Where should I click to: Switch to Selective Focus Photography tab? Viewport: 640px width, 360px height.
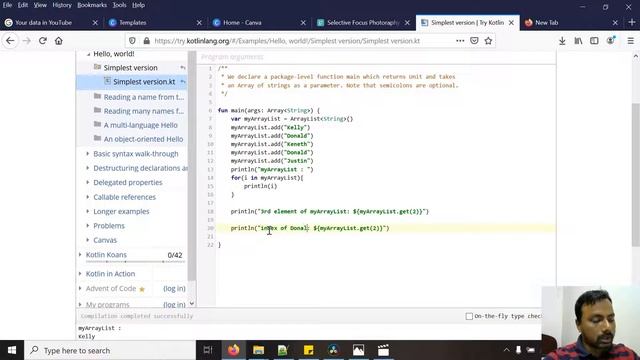[363, 22]
